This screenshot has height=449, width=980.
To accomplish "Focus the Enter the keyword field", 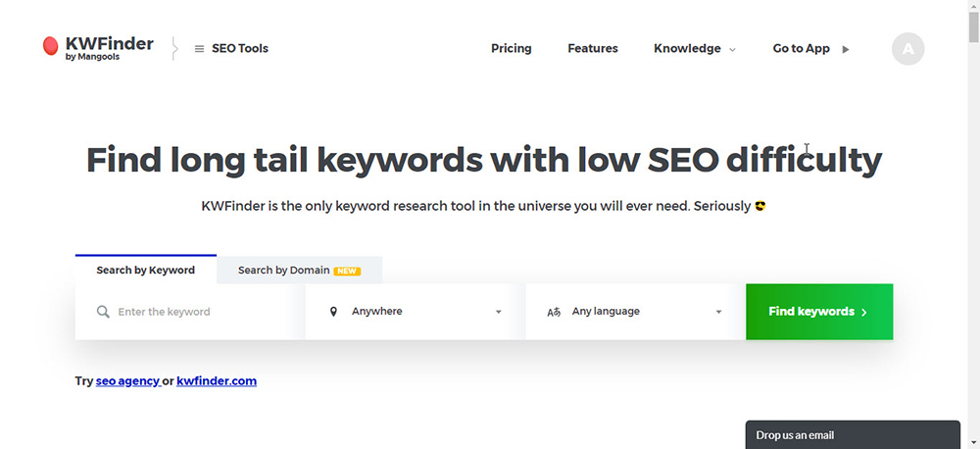I will 190,312.
